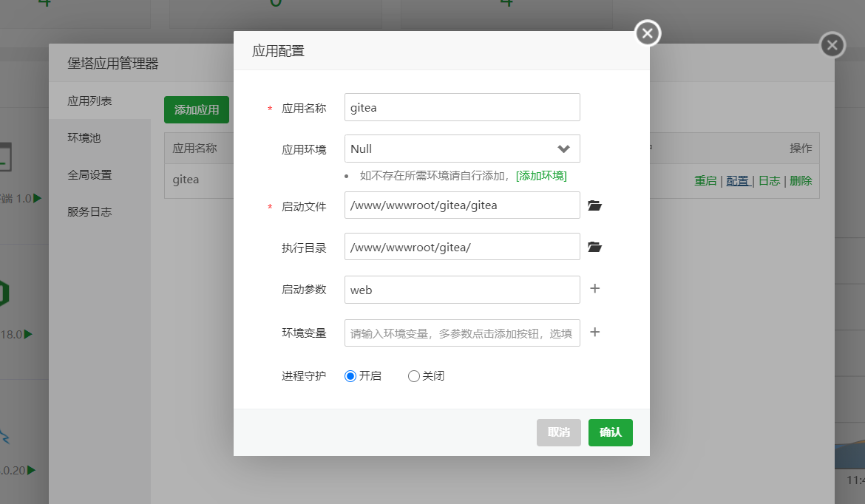Image resolution: width=865 pixels, height=504 pixels.
Task: Add another 环境变量 with plus icon
Action: tap(594, 332)
